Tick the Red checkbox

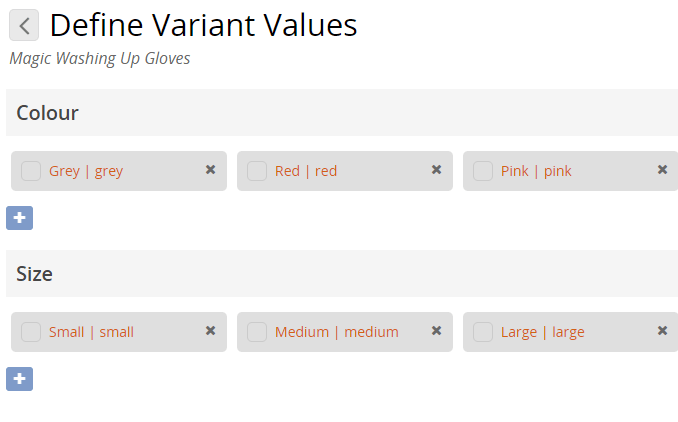[257, 171]
